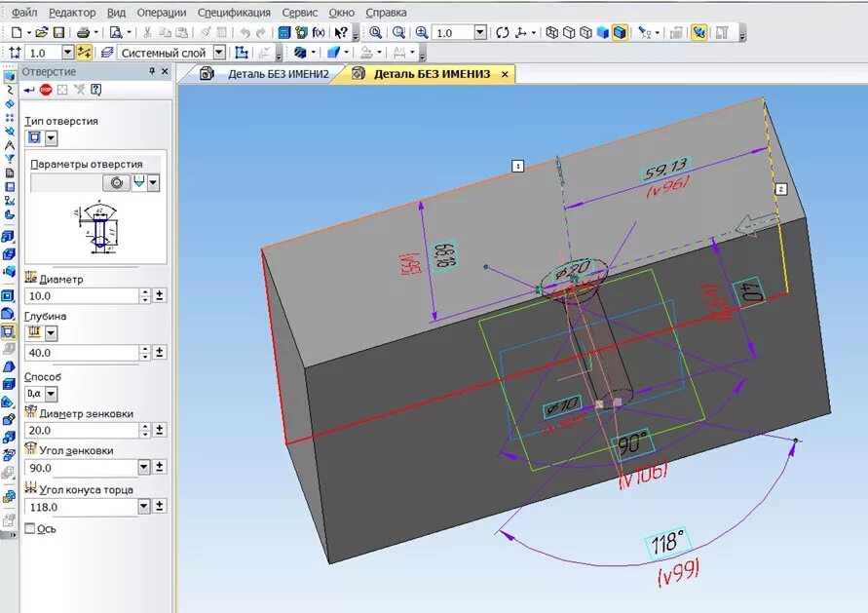Click the ± button next to Диаметр
The height and width of the screenshot is (613, 868).
[160, 295]
